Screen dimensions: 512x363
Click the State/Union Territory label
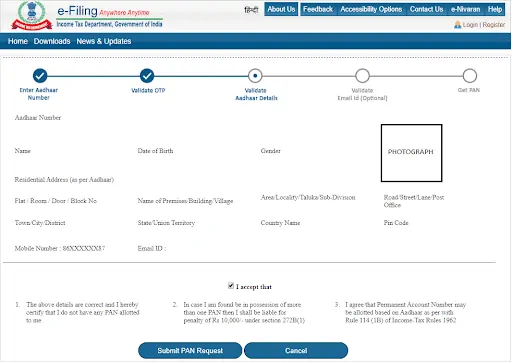click(166, 223)
